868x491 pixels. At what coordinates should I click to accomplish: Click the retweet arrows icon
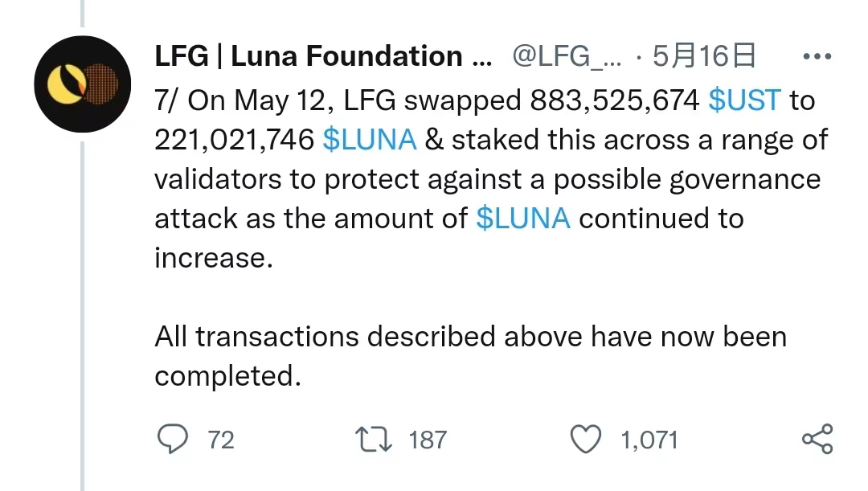(x=373, y=440)
